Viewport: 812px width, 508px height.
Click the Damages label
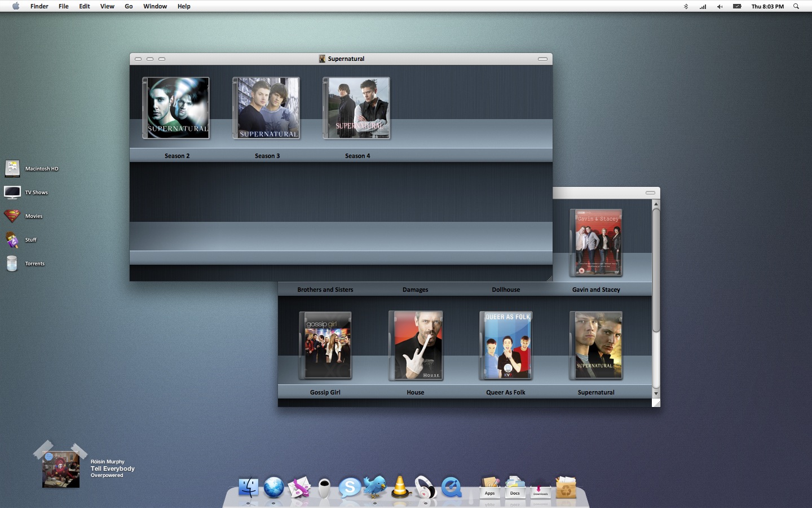[x=416, y=290]
